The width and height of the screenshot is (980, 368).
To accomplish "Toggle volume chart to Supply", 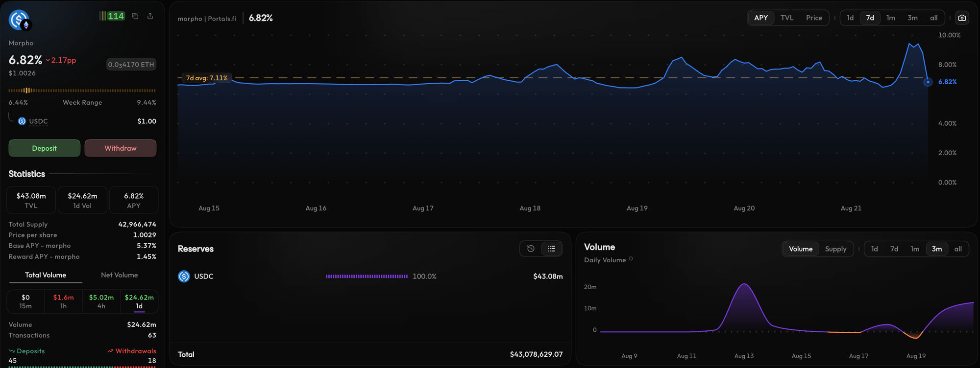I will click(x=835, y=249).
